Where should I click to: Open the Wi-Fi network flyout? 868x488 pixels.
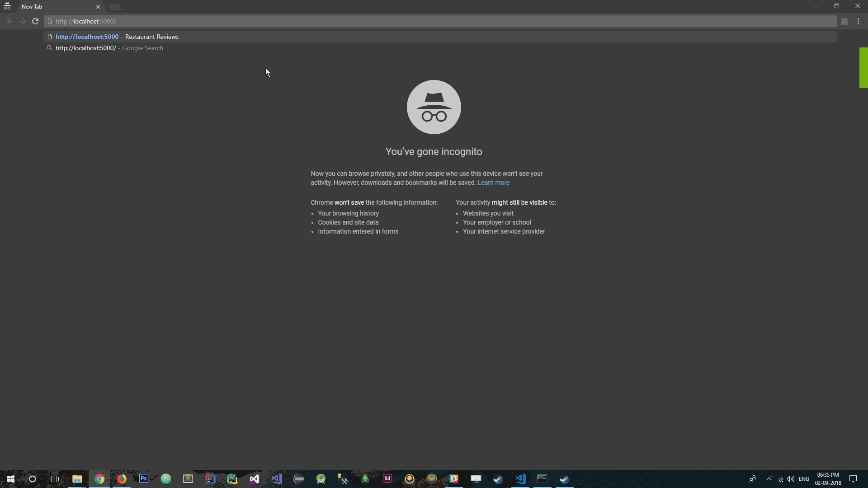coord(780,479)
